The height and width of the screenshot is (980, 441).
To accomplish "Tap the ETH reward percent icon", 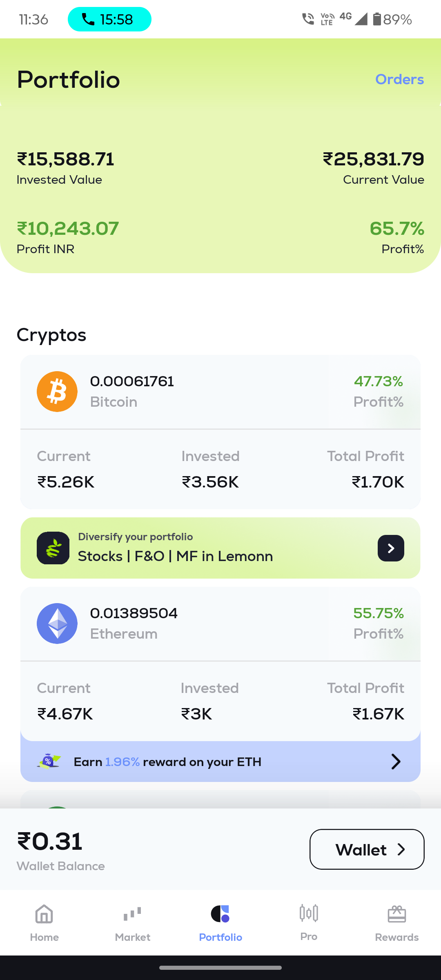I will pos(49,762).
